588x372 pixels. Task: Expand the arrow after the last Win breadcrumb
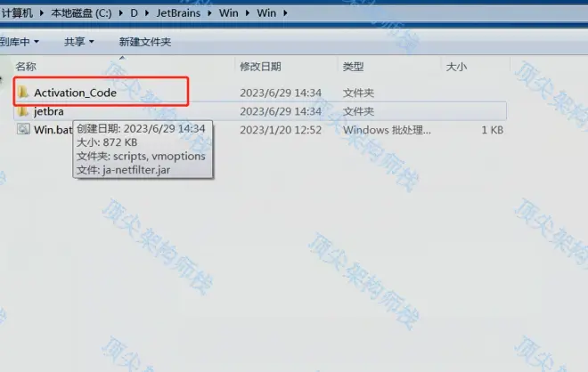coord(285,13)
